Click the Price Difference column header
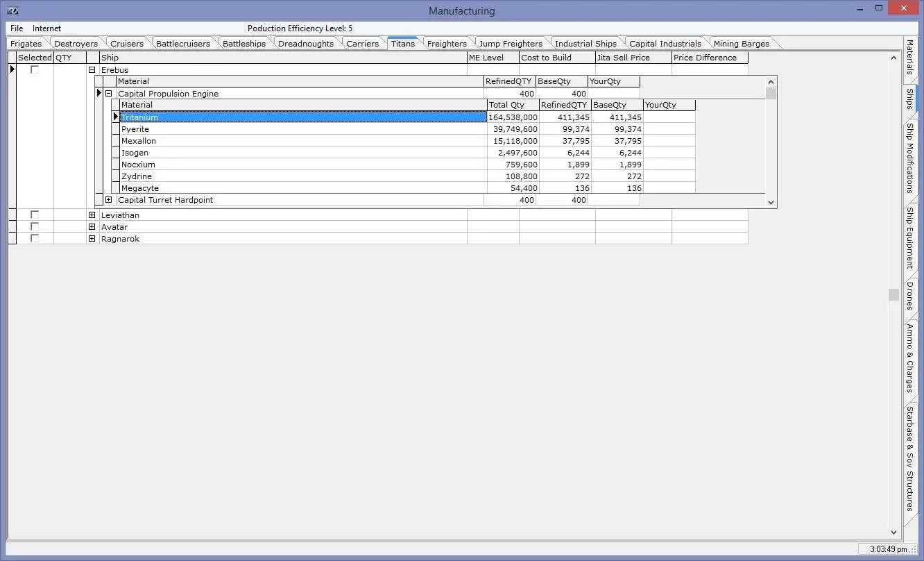Image resolution: width=924 pixels, height=561 pixels. pos(710,58)
